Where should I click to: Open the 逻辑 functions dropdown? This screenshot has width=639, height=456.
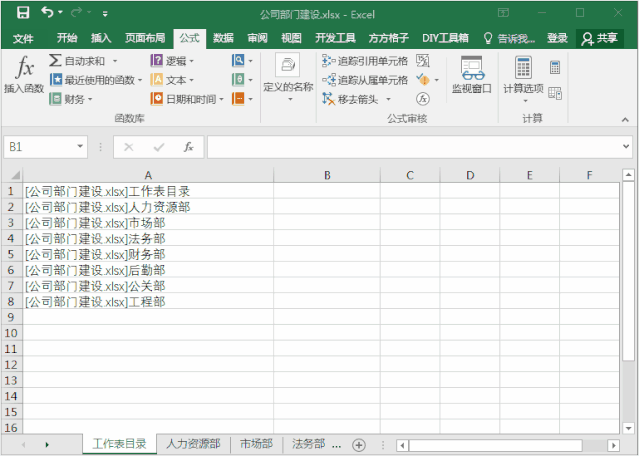click(172, 61)
